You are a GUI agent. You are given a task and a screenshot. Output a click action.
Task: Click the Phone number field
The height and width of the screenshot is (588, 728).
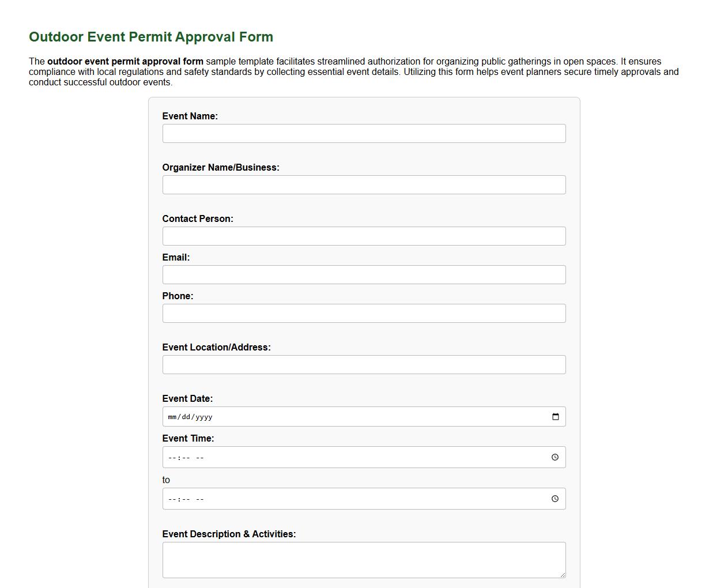click(x=364, y=313)
